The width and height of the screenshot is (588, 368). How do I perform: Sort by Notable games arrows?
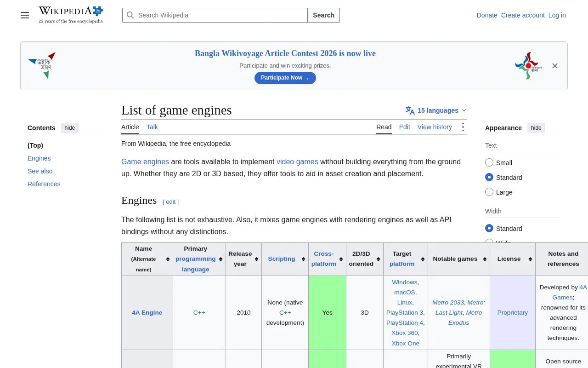coord(485,259)
